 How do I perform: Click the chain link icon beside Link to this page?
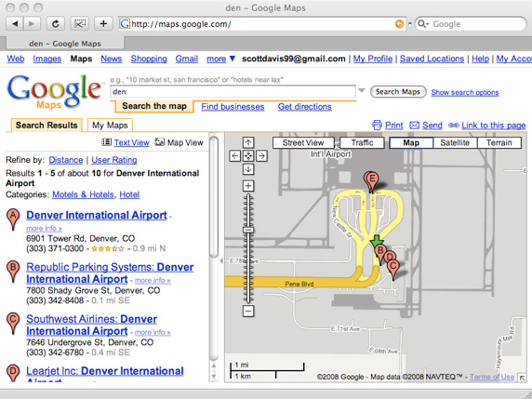coord(454,126)
